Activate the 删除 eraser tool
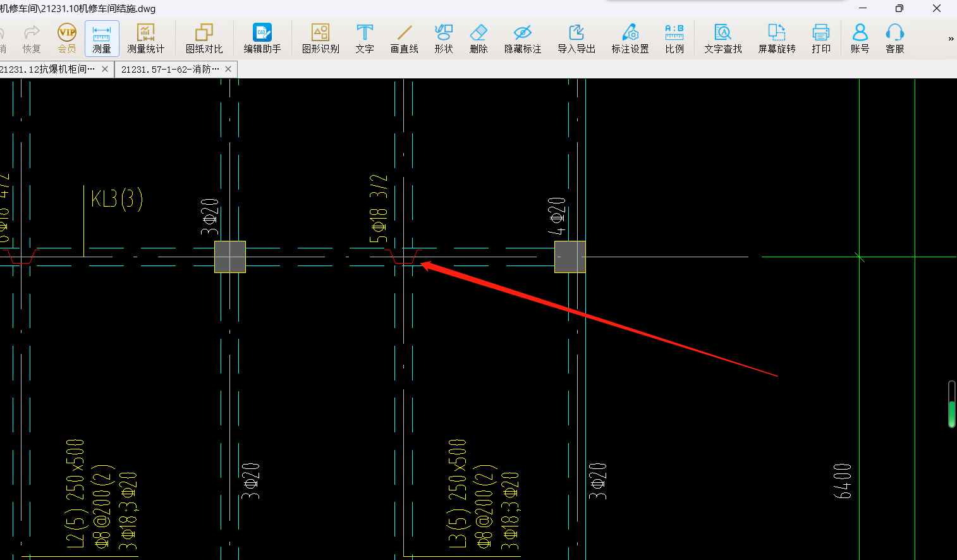This screenshot has width=957, height=560. (478, 39)
